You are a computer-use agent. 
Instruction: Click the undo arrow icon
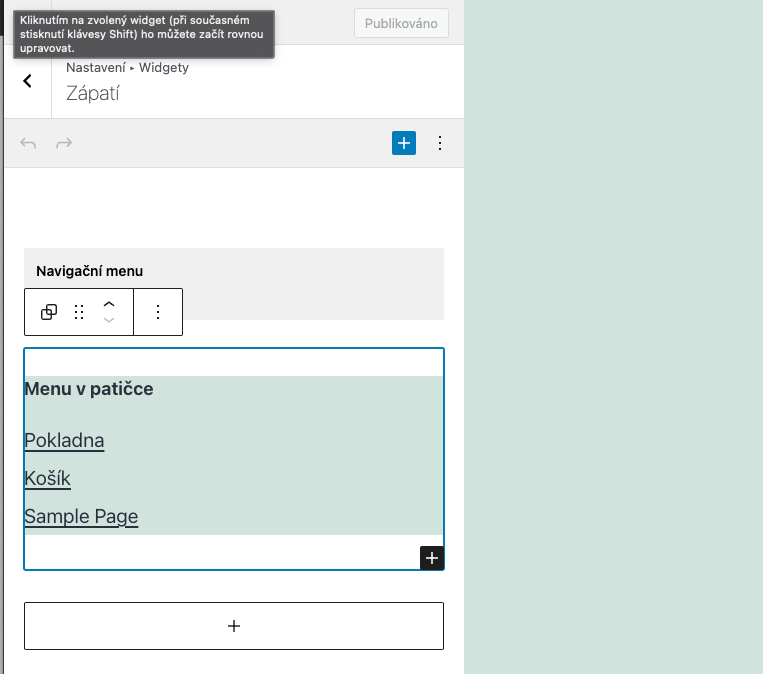[x=28, y=143]
